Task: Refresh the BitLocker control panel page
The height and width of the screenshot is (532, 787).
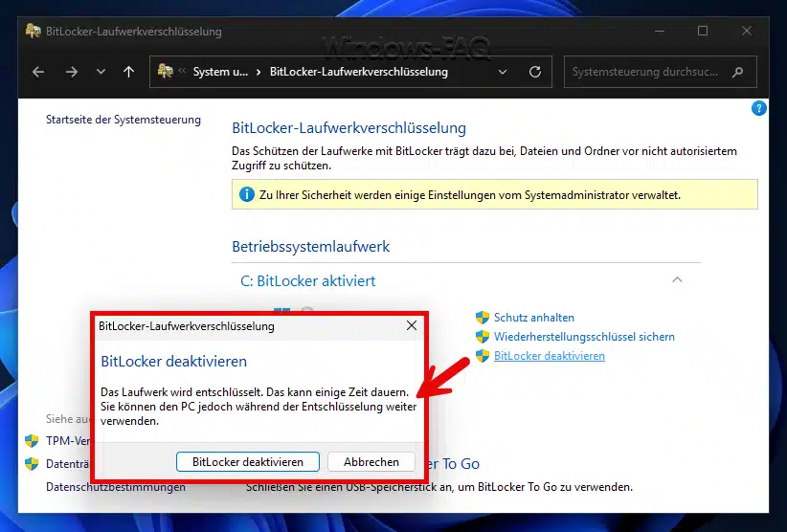Action: [x=535, y=72]
